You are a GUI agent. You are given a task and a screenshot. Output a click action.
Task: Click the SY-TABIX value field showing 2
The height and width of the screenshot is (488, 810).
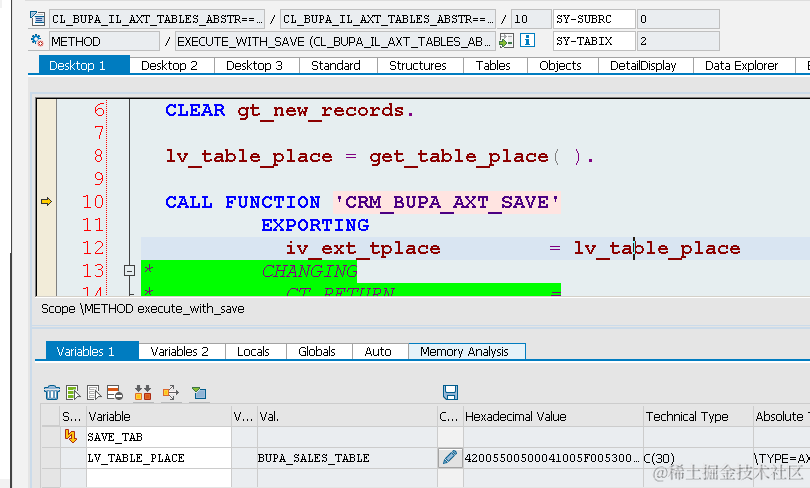pyautogui.click(x=678, y=41)
